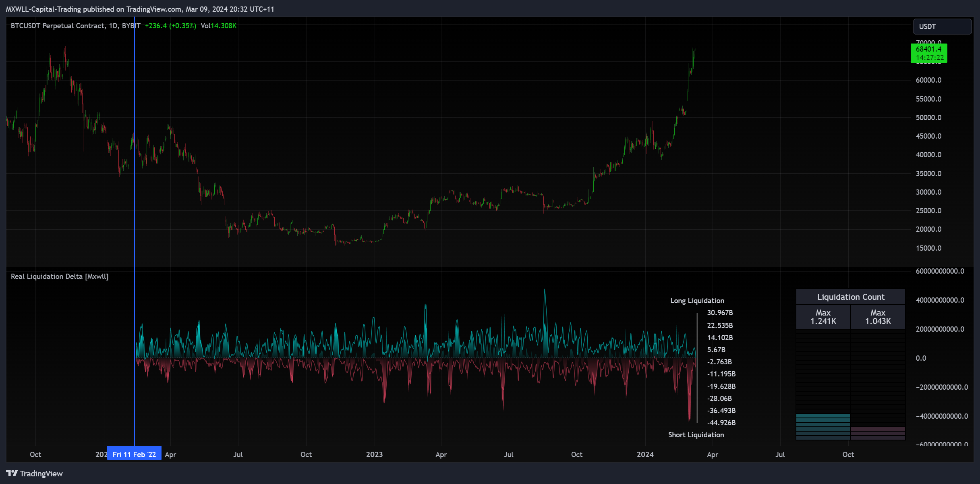This screenshot has width=980, height=484.
Task: Click the Real Liquidation Delta [Mxwll] indicator title
Action: tap(60, 276)
